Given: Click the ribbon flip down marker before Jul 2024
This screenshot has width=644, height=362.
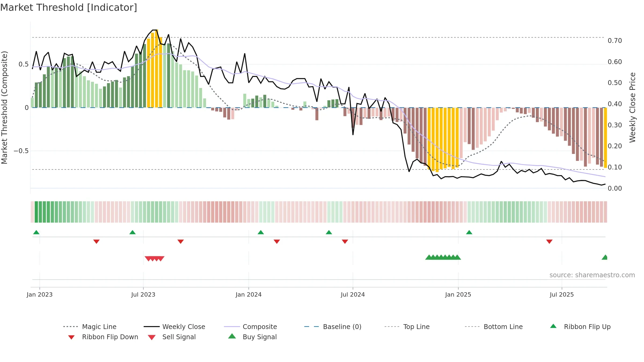Looking at the screenshot, I should click(x=345, y=242).
